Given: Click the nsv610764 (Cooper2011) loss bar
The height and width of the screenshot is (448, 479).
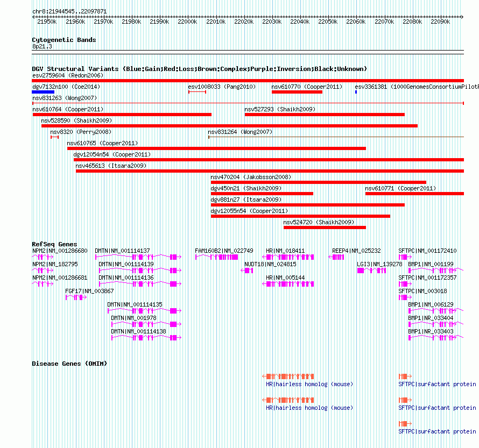Looking at the screenshot, I should [122, 115].
